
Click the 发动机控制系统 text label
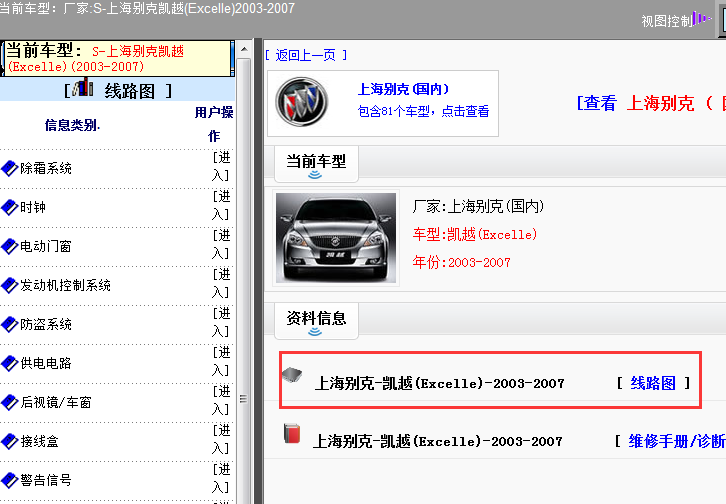pyautogui.click(x=65, y=285)
